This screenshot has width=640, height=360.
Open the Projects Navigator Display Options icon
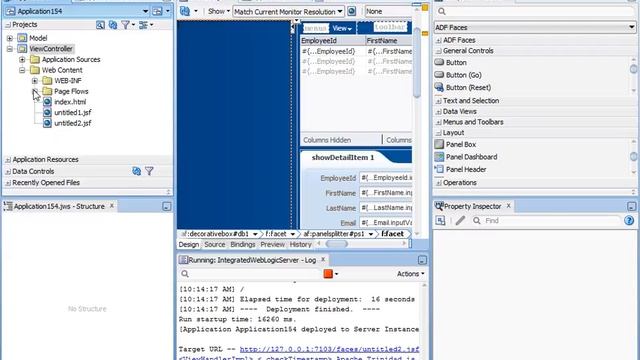coord(143,25)
